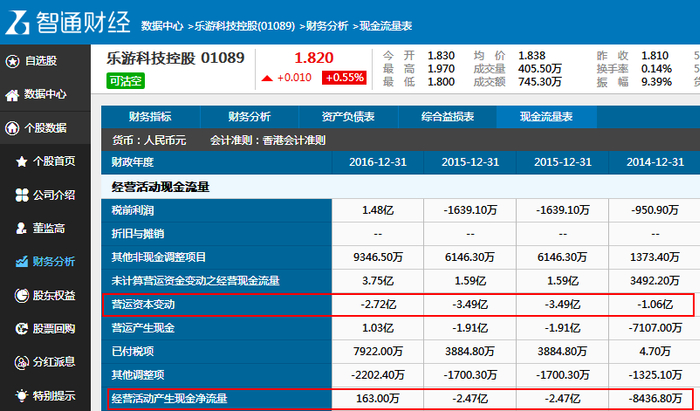Image resolution: width=700 pixels, height=411 pixels.
Task: Click the 营运产生现金 row label
Action: [143, 328]
